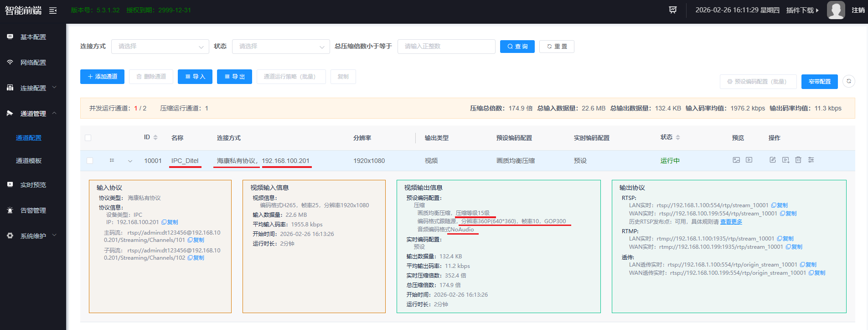Open the 状态 filter dropdown
The width and height of the screenshot is (868, 330).
coord(281,47)
